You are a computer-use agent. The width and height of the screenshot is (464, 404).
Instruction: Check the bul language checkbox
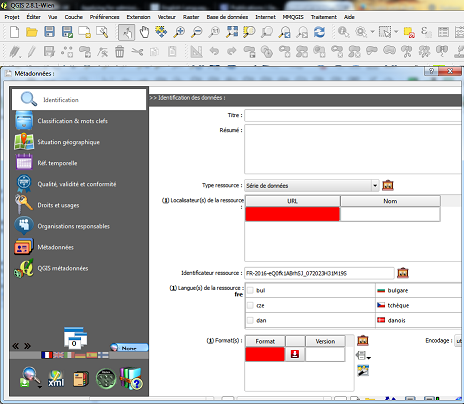click(x=250, y=290)
